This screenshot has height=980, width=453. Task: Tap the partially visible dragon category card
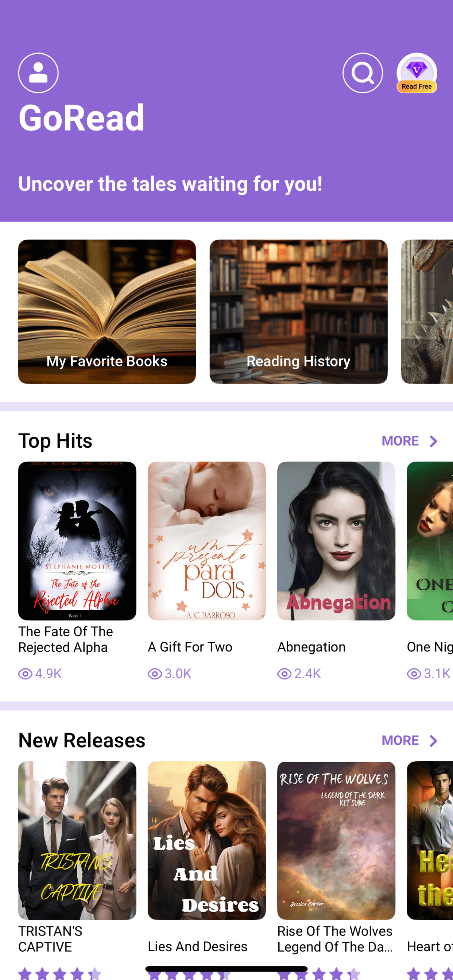coord(427,312)
